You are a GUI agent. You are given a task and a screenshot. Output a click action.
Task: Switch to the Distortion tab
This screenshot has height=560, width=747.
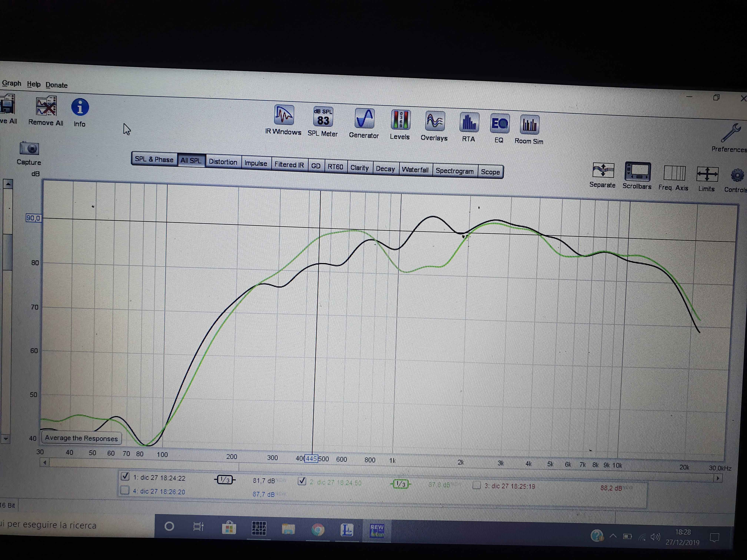[x=223, y=162]
